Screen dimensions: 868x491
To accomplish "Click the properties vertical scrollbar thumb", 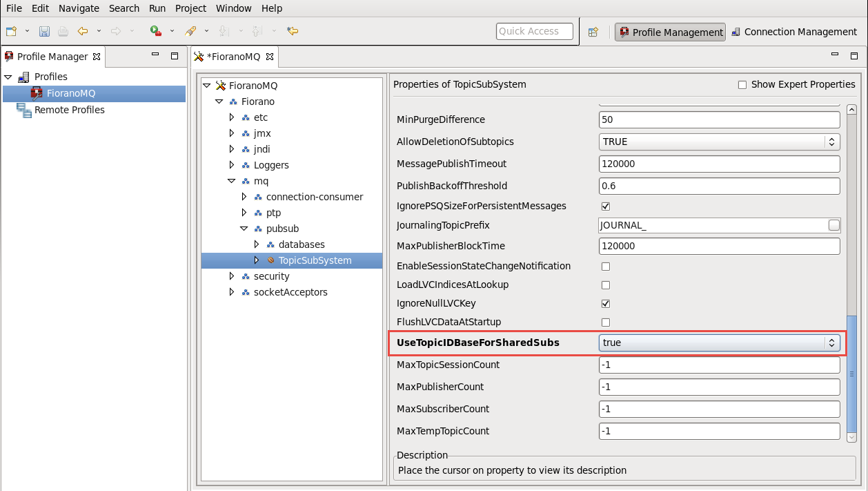I will click(851, 375).
